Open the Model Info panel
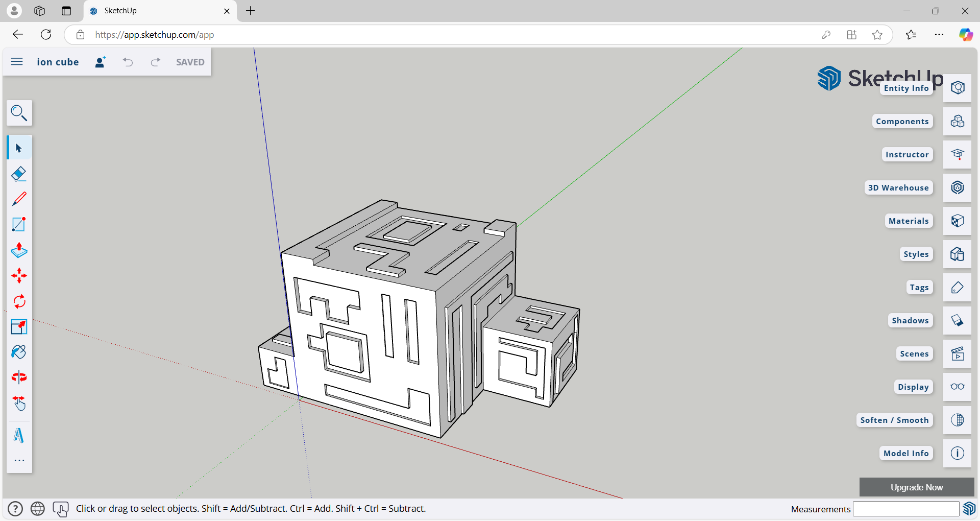Viewport: 980px width, 521px height. point(958,453)
